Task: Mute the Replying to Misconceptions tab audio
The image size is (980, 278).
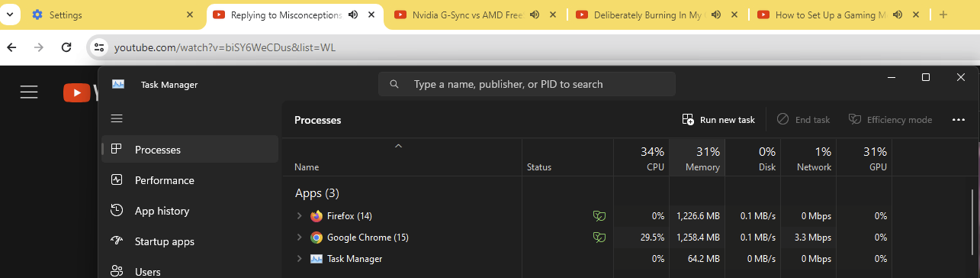Action: [x=352, y=15]
